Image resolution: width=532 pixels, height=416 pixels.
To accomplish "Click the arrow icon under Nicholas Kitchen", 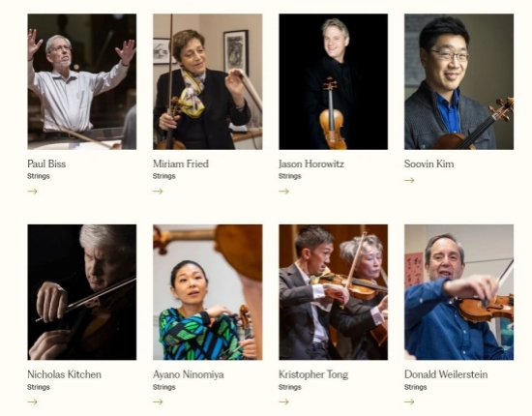I will pyautogui.click(x=32, y=402).
